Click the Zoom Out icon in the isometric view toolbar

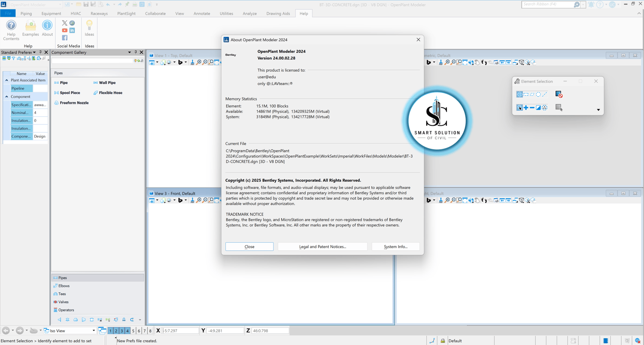[x=453, y=62]
